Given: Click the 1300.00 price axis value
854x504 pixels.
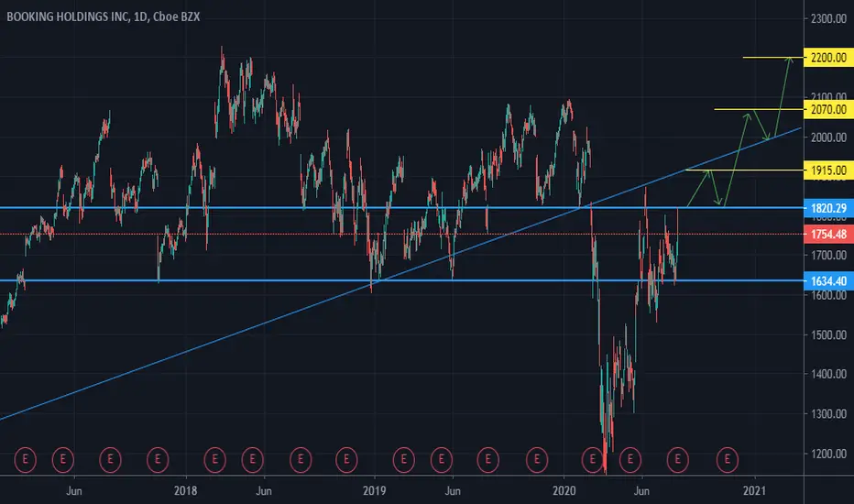Looking at the screenshot, I should click(828, 413).
